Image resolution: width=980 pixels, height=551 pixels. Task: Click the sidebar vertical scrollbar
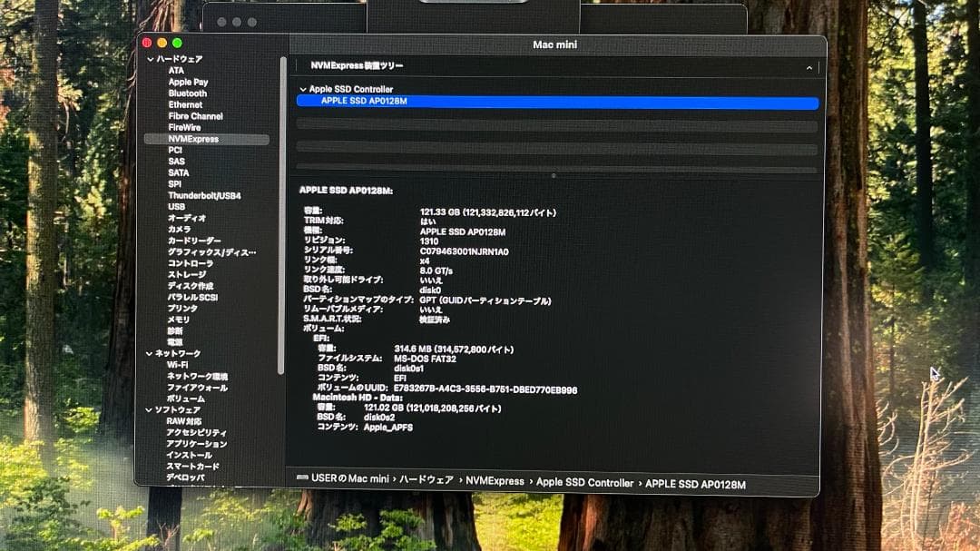click(282, 216)
